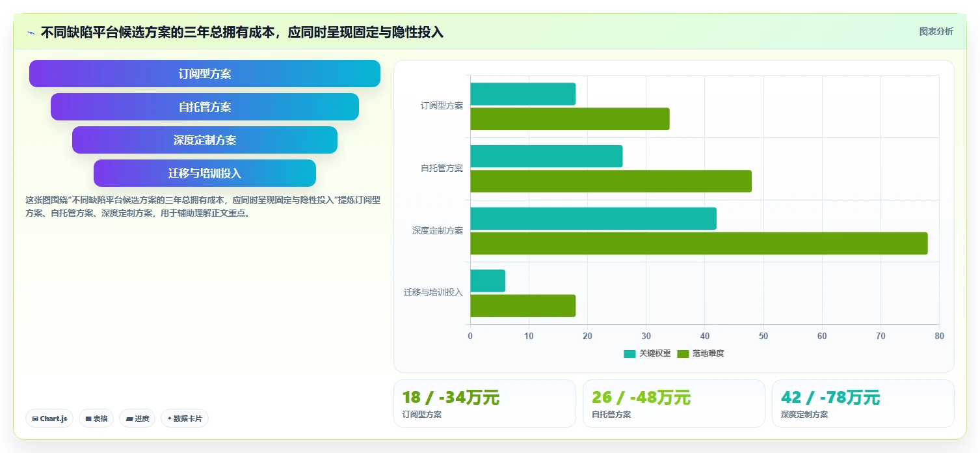
Task: Click the 自托管方案 y-axis label
Action: click(442, 169)
